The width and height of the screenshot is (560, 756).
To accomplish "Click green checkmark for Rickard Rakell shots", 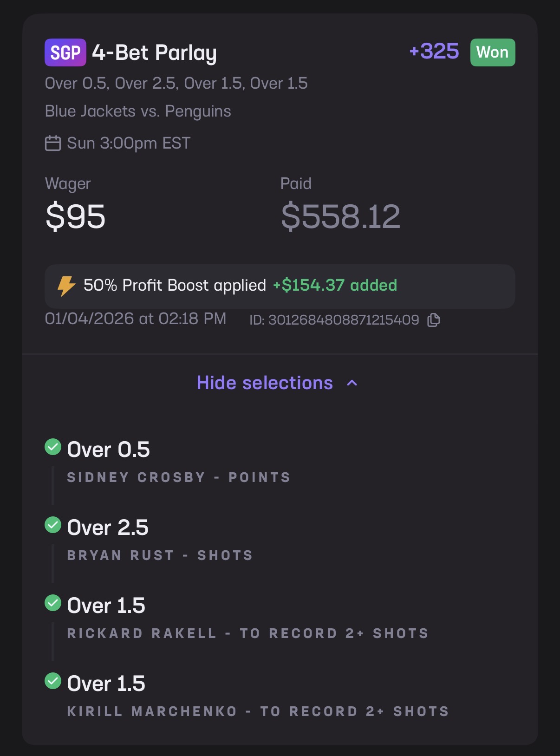I will 53,603.
